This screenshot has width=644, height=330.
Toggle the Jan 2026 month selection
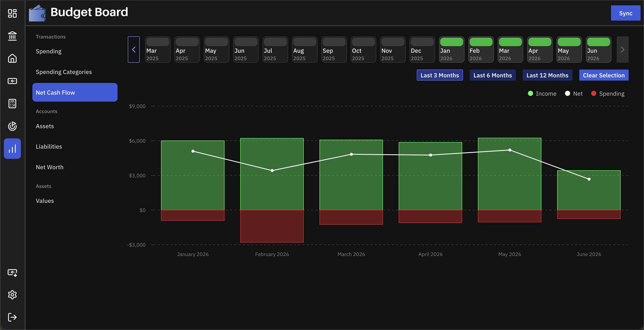click(x=451, y=50)
